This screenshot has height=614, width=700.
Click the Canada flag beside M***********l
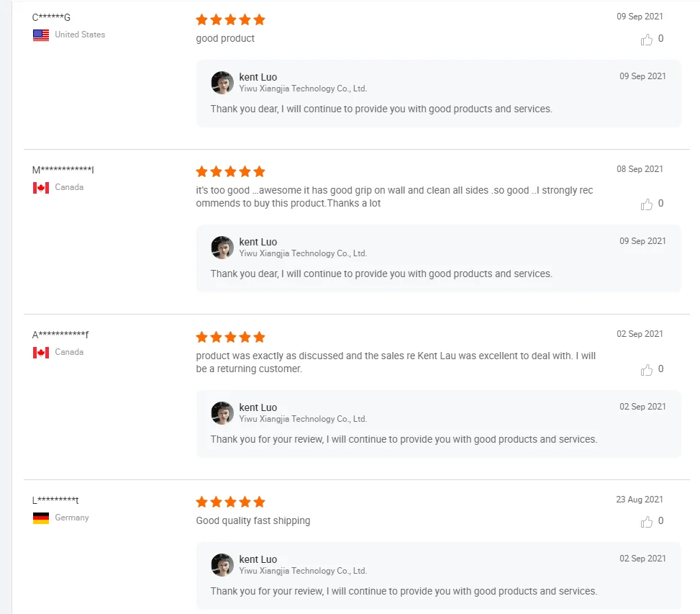pos(41,187)
